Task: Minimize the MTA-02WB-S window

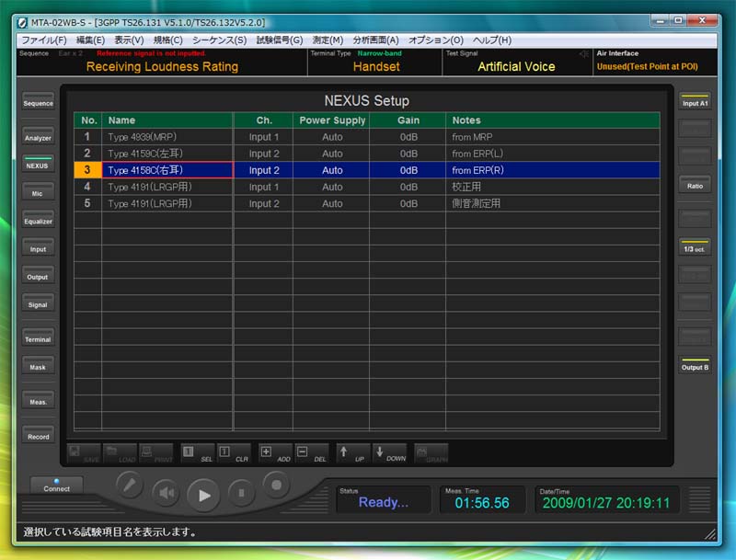Action: [x=661, y=20]
